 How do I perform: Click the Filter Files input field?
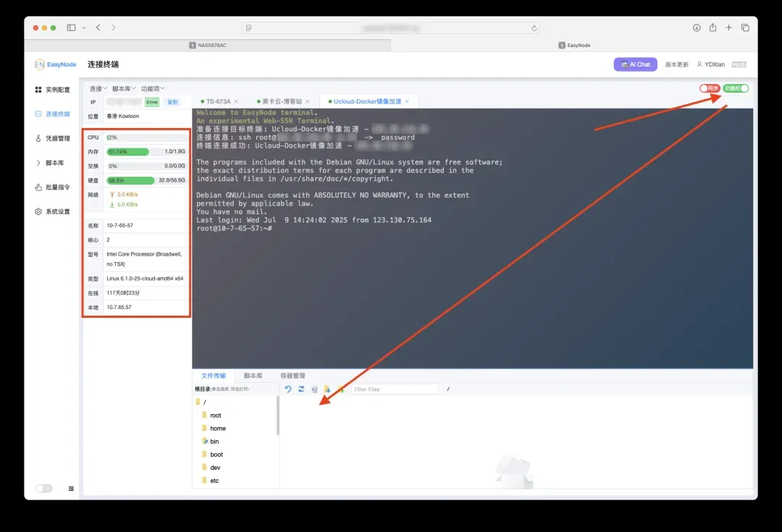[x=395, y=389]
